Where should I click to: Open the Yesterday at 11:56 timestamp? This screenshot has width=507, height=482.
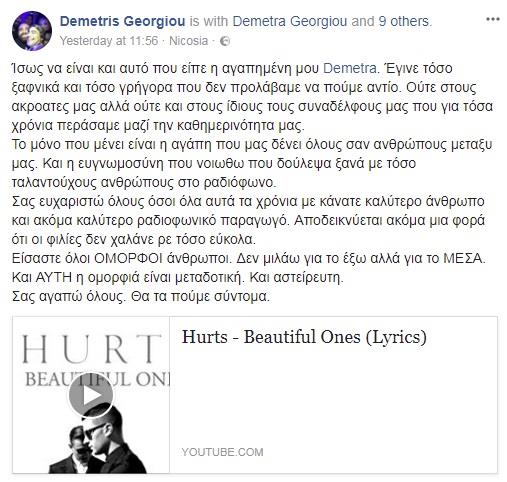pos(109,41)
